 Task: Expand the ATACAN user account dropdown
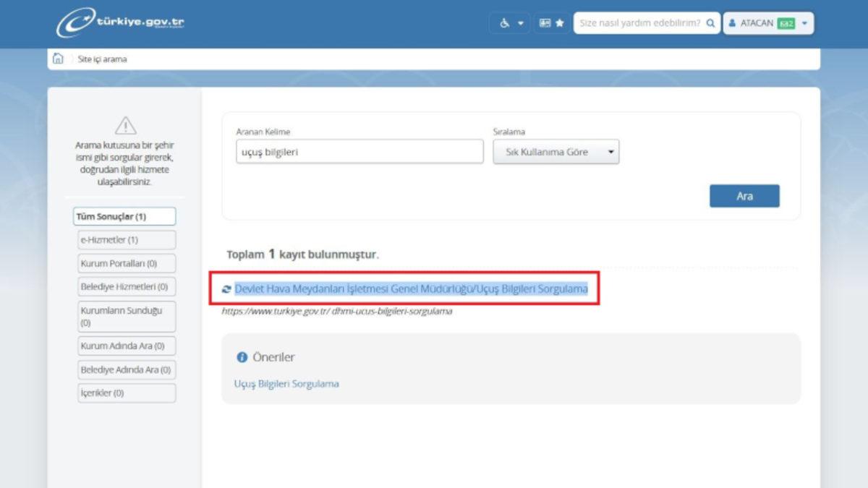point(804,23)
